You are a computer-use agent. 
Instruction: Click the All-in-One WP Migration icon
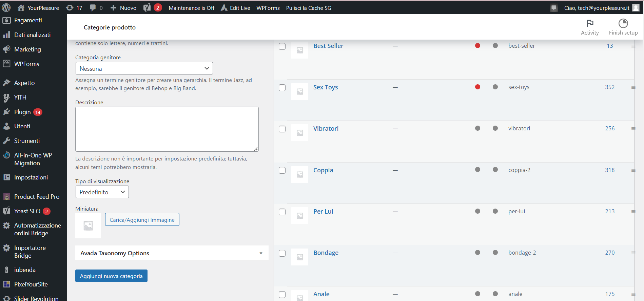click(x=6, y=155)
